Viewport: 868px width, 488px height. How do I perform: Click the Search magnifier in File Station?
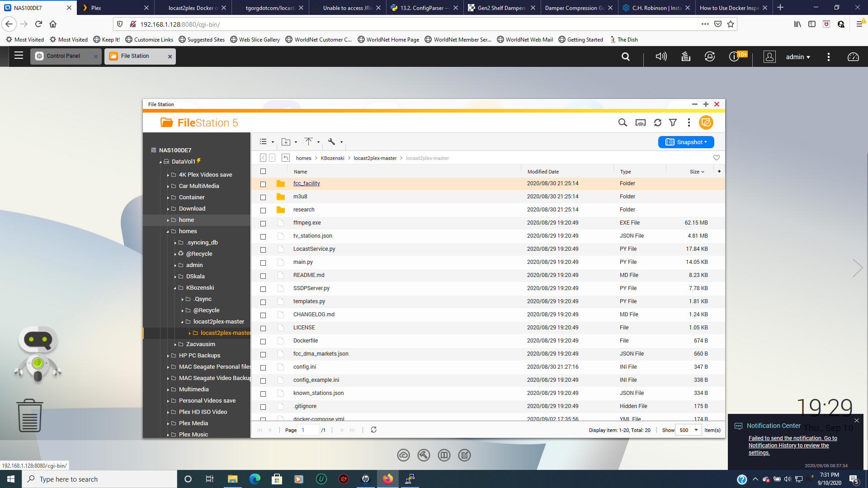[623, 122]
